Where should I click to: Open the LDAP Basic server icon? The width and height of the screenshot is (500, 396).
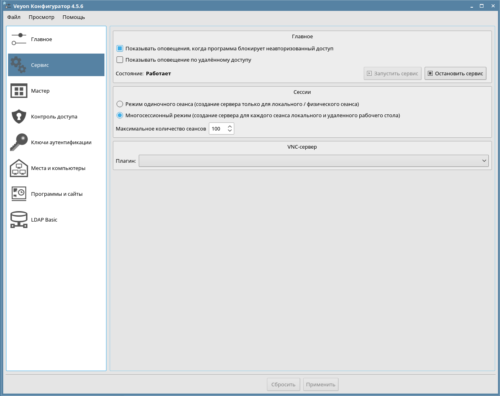(x=19, y=220)
